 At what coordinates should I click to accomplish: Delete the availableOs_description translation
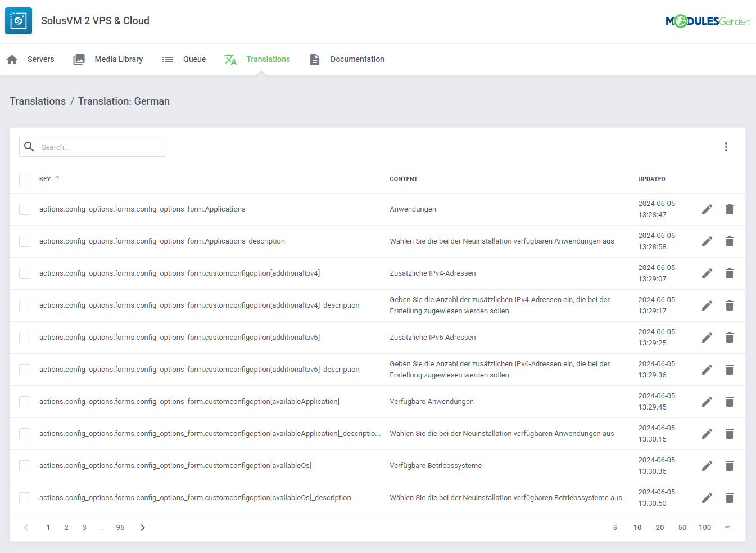(730, 497)
